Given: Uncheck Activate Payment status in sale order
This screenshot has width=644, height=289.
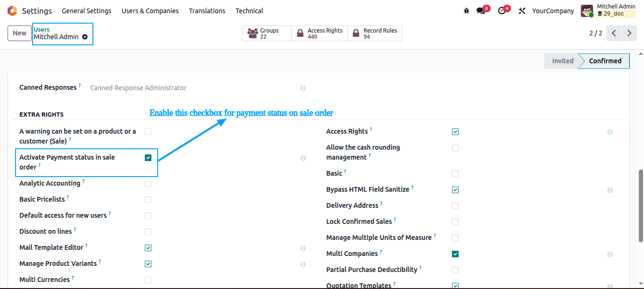Looking at the screenshot, I should [x=148, y=158].
